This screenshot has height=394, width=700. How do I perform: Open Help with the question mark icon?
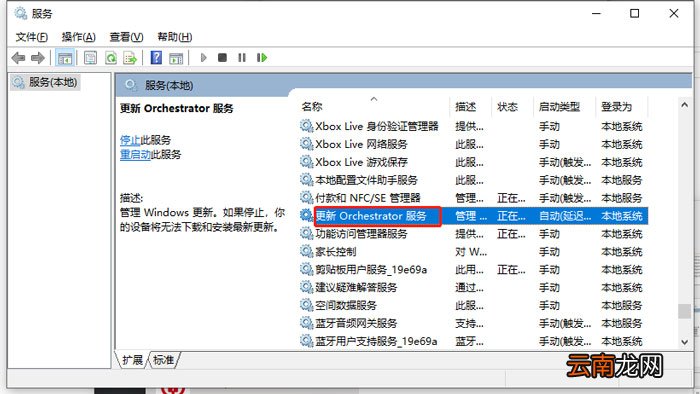(x=156, y=58)
